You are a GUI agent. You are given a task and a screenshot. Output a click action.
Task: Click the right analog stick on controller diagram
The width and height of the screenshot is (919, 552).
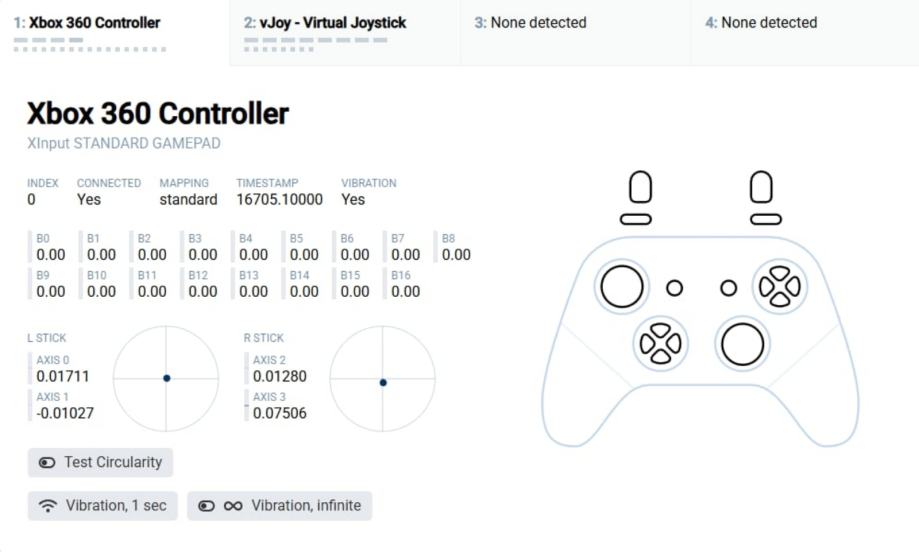[x=742, y=344]
